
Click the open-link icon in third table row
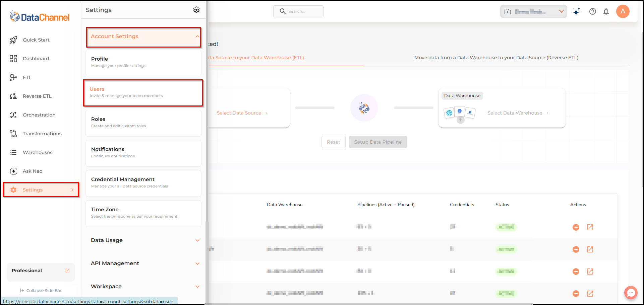tap(590, 272)
